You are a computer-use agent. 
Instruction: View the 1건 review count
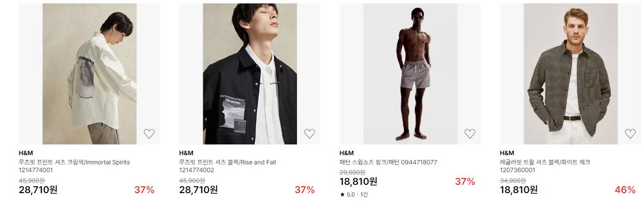pyautogui.click(x=364, y=195)
